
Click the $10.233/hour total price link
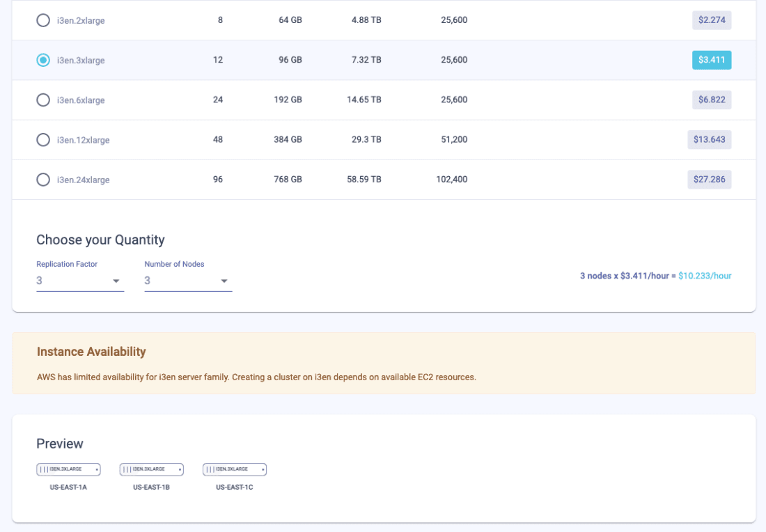pos(705,276)
